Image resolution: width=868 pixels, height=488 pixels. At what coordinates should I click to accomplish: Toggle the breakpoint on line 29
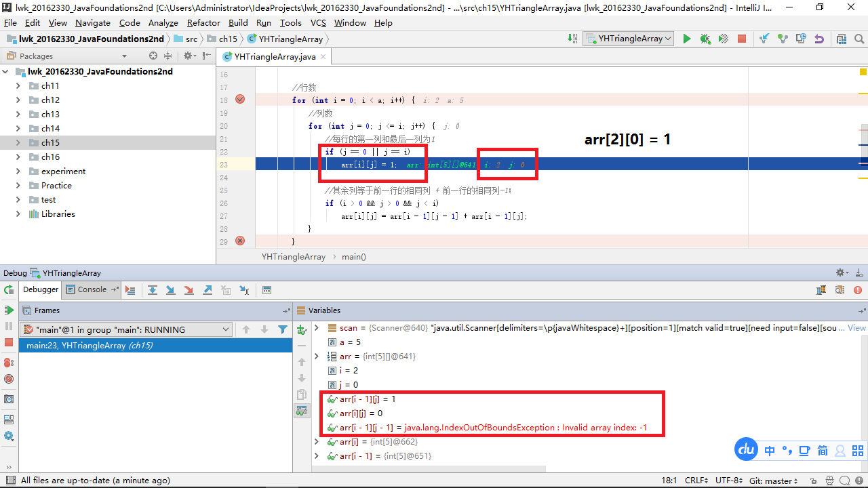[239, 241]
